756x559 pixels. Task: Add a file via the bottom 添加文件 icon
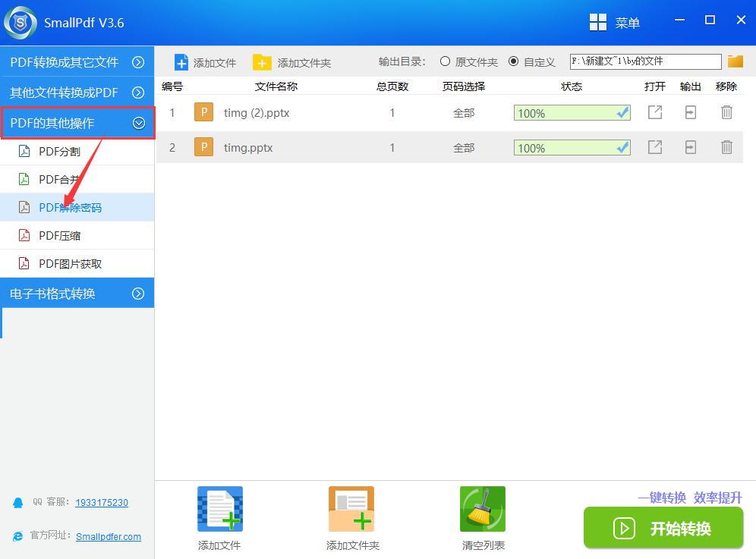point(219,508)
